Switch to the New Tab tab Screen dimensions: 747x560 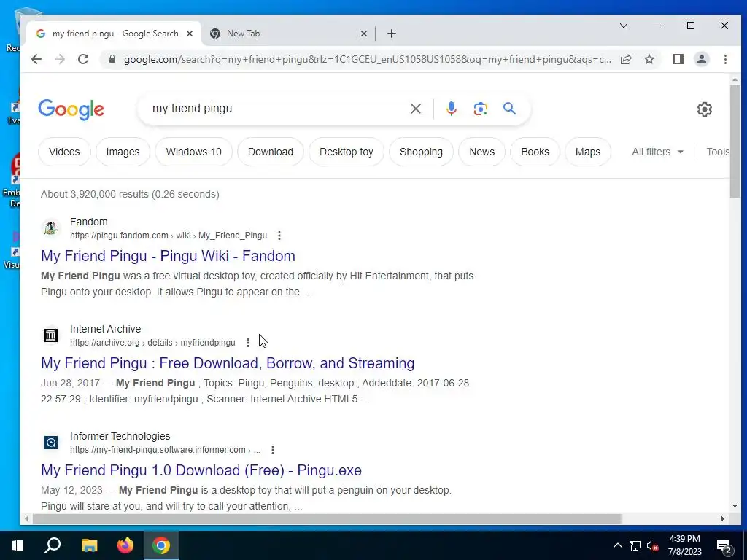tap(287, 34)
